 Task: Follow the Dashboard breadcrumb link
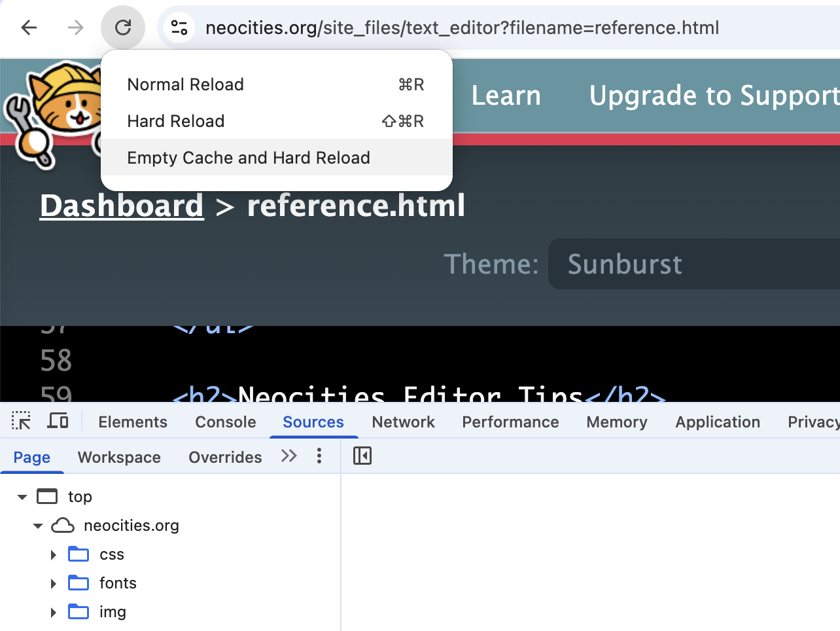pyautogui.click(x=122, y=206)
